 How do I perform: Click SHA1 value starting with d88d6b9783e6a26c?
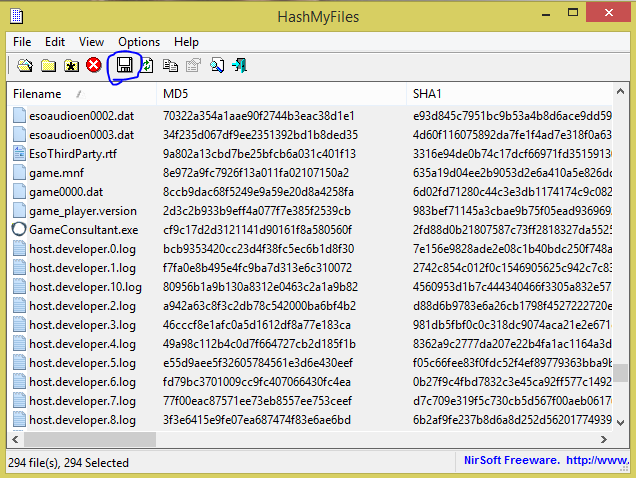(x=512, y=306)
